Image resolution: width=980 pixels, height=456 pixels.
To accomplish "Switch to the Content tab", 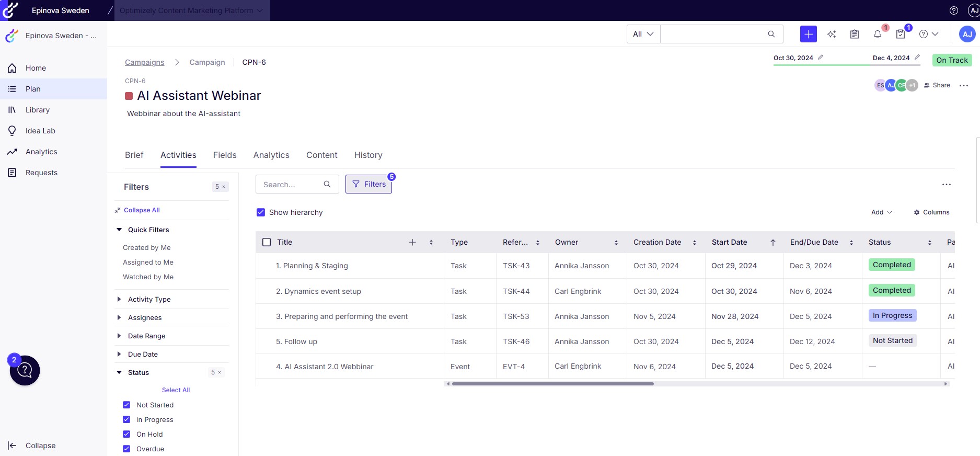I will (x=322, y=155).
